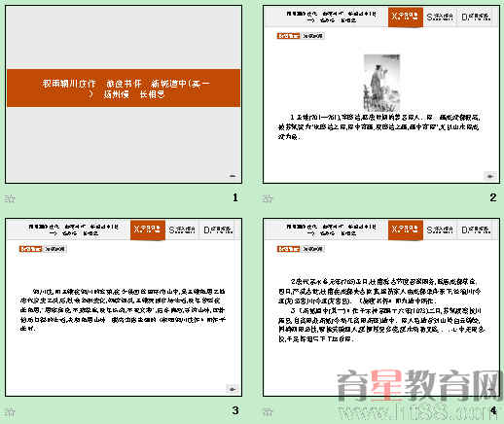Image resolution: width=504 pixels, height=424 pixels.
Task: Select slide 3 thumbnail
Action: coord(124,307)
